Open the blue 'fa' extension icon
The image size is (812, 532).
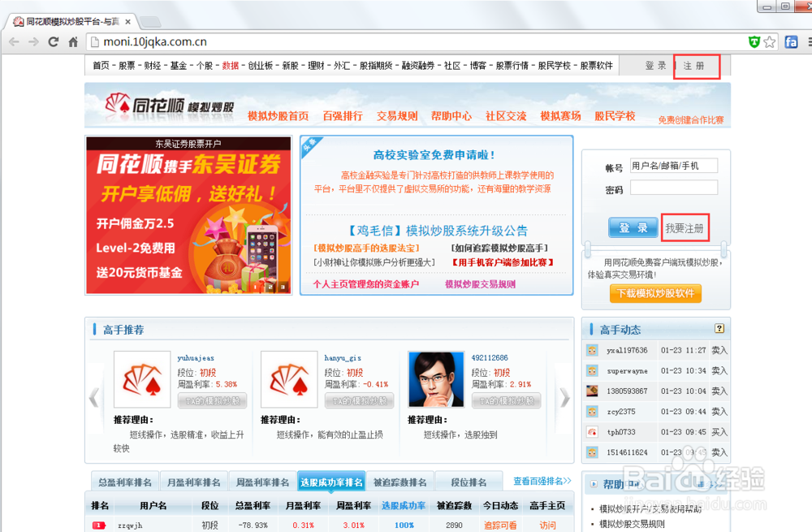point(791,42)
